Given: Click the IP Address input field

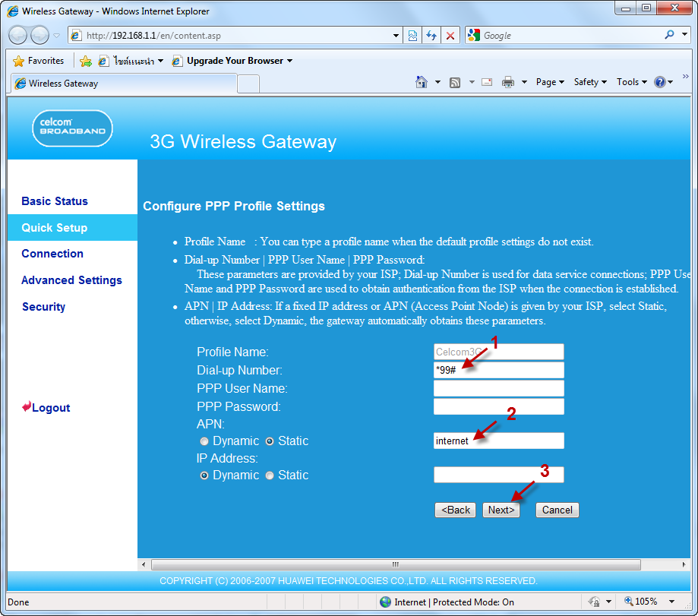Looking at the screenshot, I should click(x=498, y=475).
